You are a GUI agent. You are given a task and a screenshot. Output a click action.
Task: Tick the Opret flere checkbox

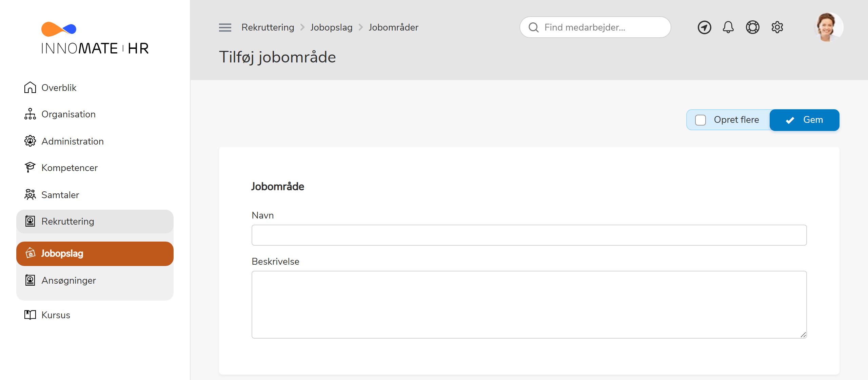pos(701,120)
